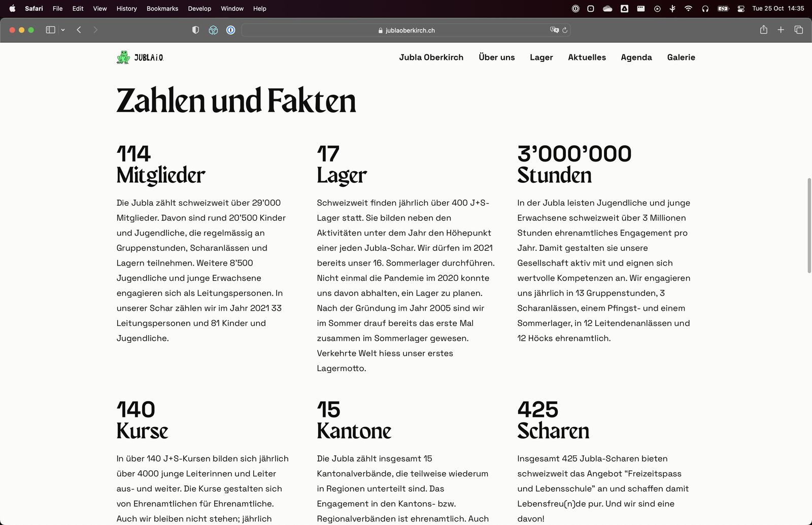The width and height of the screenshot is (812, 525).
Task: Open the Help menu
Action: click(x=260, y=8)
